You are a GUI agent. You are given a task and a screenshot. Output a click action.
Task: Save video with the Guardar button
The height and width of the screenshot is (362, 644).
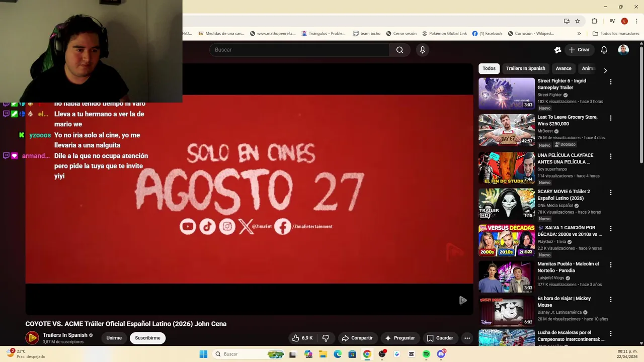pyautogui.click(x=440, y=338)
